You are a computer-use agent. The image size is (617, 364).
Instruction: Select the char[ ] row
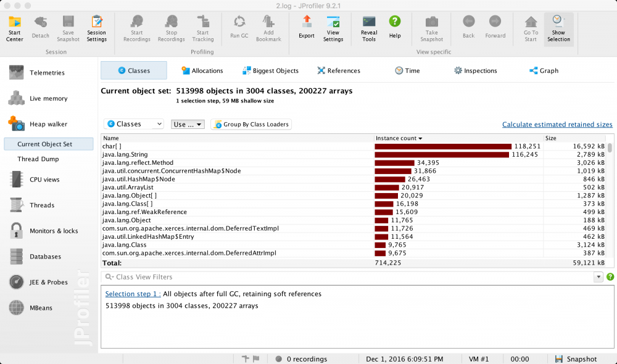pyautogui.click(x=354, y=146)
